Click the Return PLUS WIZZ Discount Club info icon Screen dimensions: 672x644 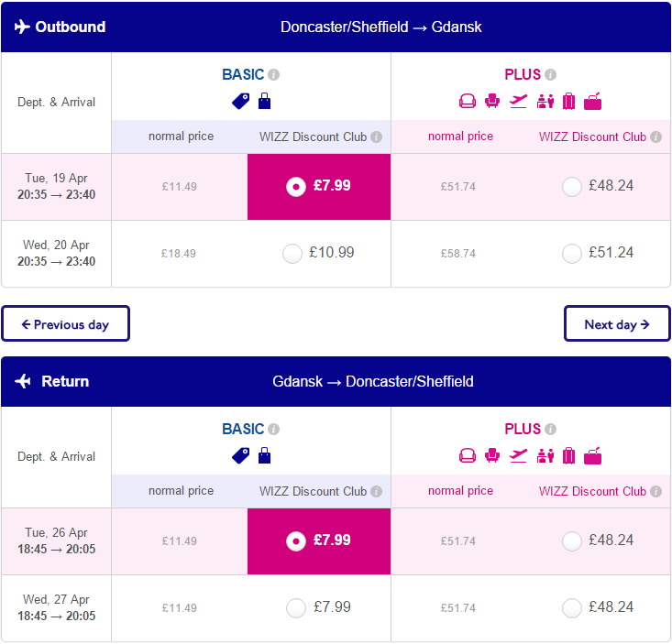point(655,491)
